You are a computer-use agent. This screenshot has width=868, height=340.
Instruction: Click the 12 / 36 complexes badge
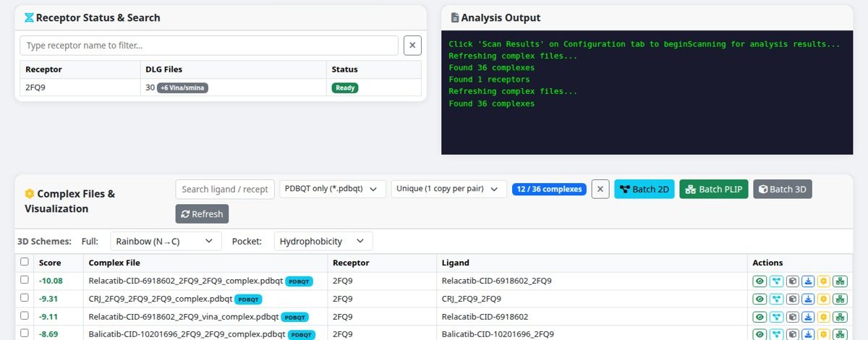click(x=549, y=189)
